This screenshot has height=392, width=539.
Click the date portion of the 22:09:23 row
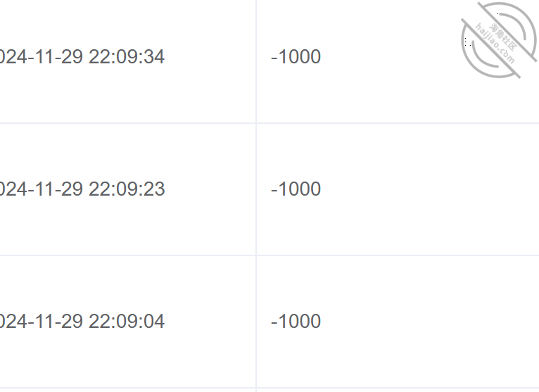point(42,189)
